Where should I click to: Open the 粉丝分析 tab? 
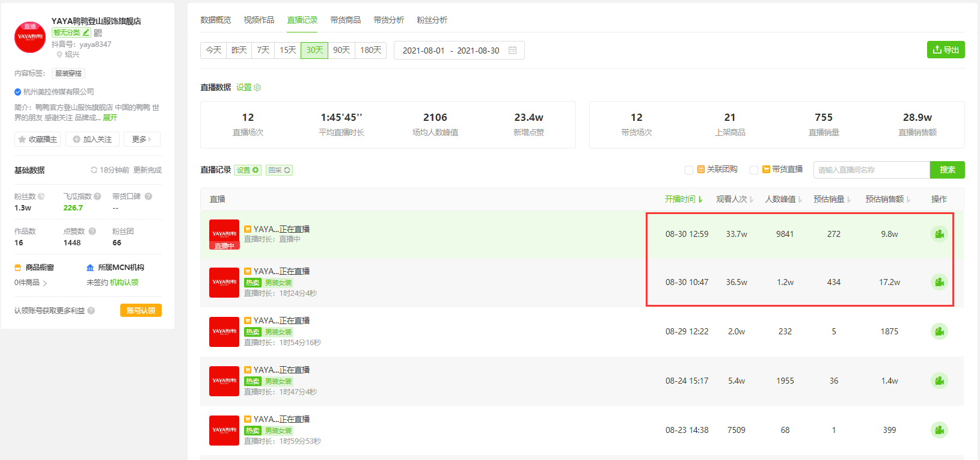432,20
